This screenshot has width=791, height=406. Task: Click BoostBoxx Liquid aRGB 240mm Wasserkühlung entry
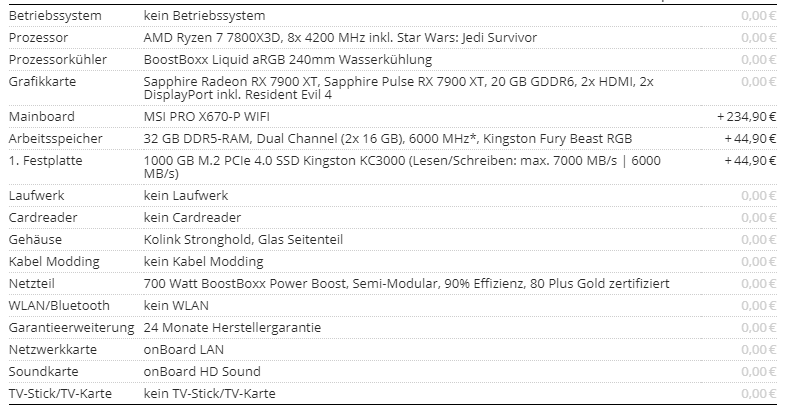(288, 60)
